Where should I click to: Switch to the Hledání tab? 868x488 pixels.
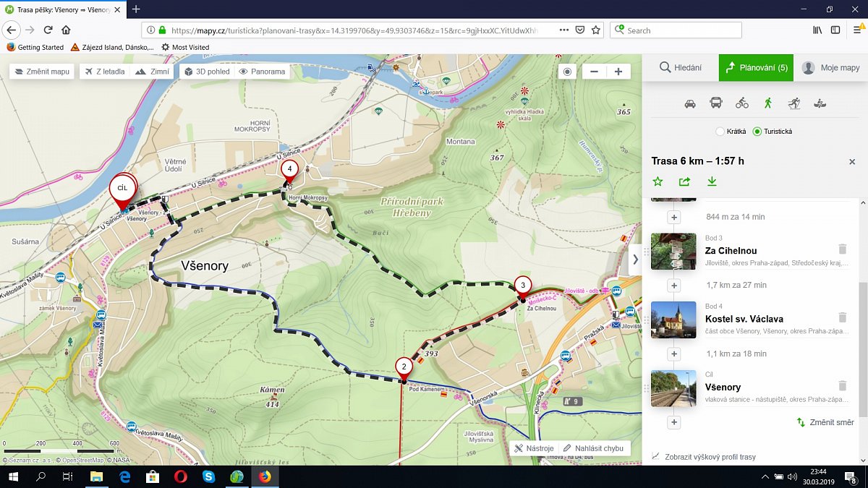pos(681,68)
